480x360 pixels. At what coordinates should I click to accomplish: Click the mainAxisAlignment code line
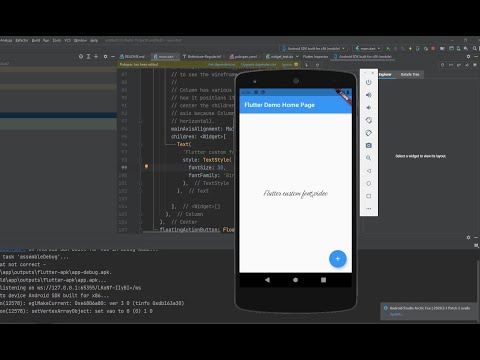pyautogui.click(x=202, y=129)
